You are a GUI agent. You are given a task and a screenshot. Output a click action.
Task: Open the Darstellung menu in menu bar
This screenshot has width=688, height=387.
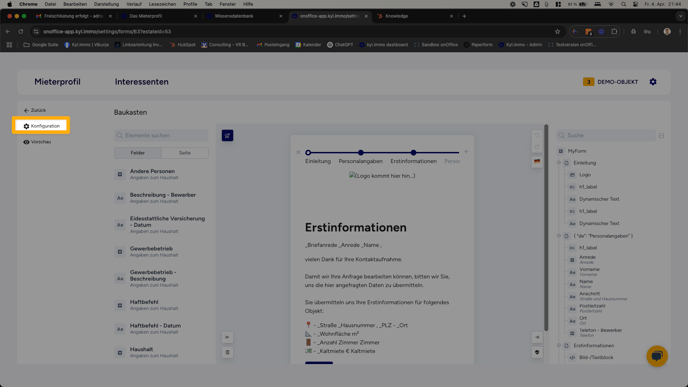[x=106, y=4]
